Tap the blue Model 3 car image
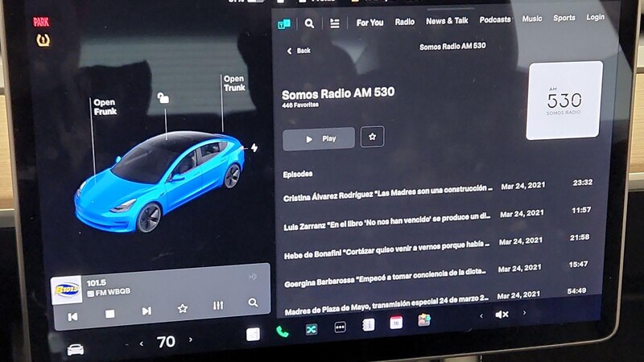644x362 pixels. pos(160,183)
